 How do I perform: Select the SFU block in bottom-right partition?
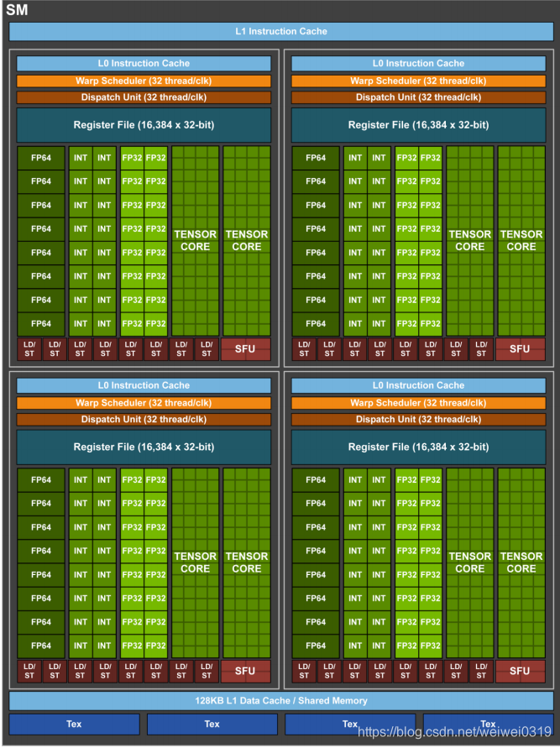point(520,672)
